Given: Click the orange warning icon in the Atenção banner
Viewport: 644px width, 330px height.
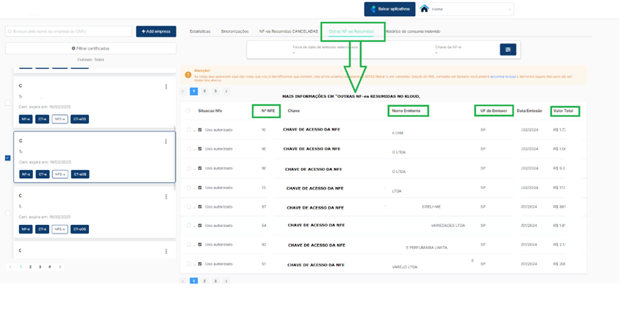Looking at the screenshot, I should pyautogui.click(x=188, y=74).
